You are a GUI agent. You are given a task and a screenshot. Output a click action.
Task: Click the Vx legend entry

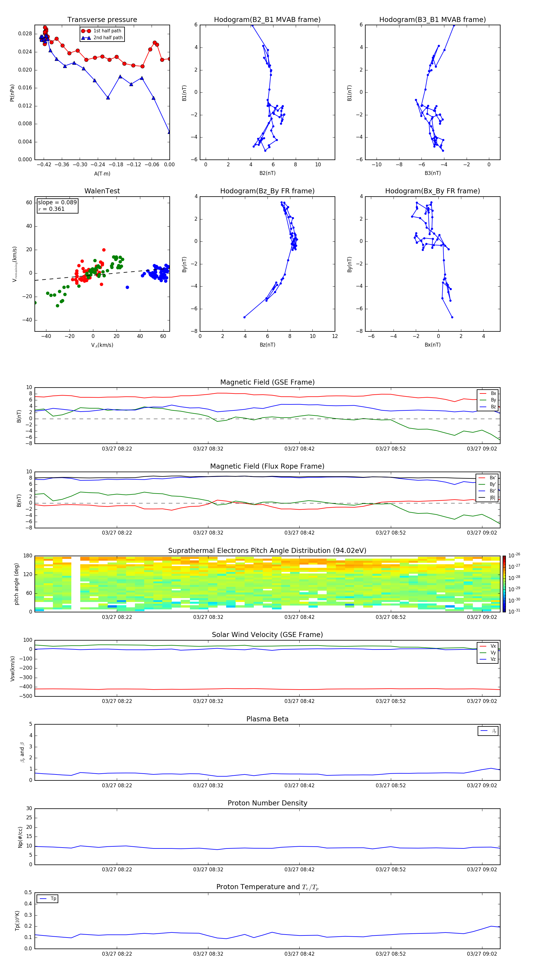tap(488, 646)
